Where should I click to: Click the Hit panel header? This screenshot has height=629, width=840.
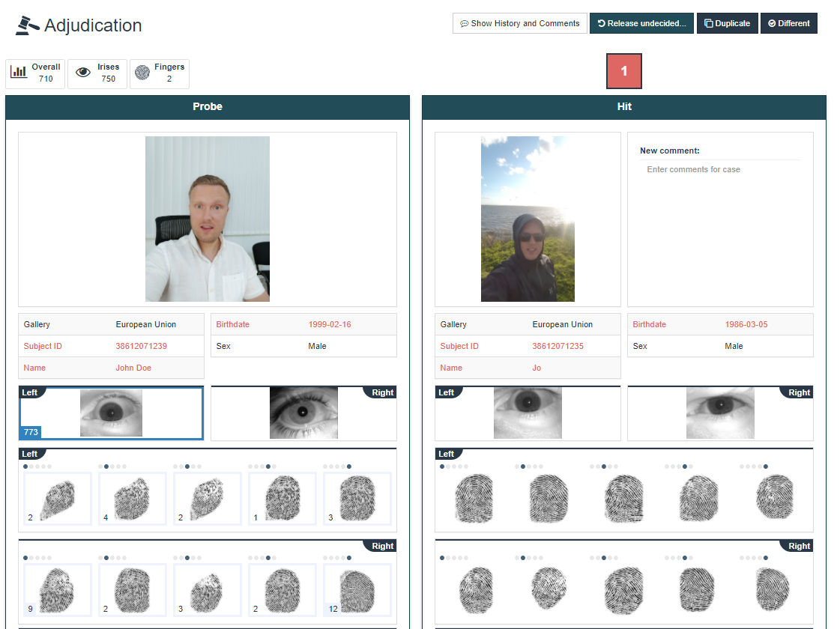[624, 107]
